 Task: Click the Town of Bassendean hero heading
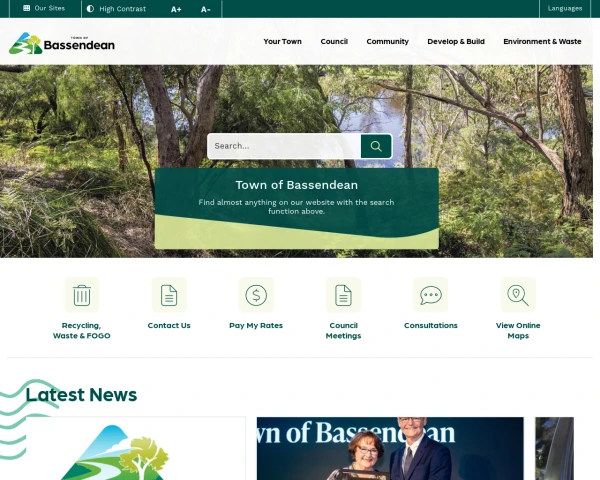pyautogui.click(x=297, y=185)
